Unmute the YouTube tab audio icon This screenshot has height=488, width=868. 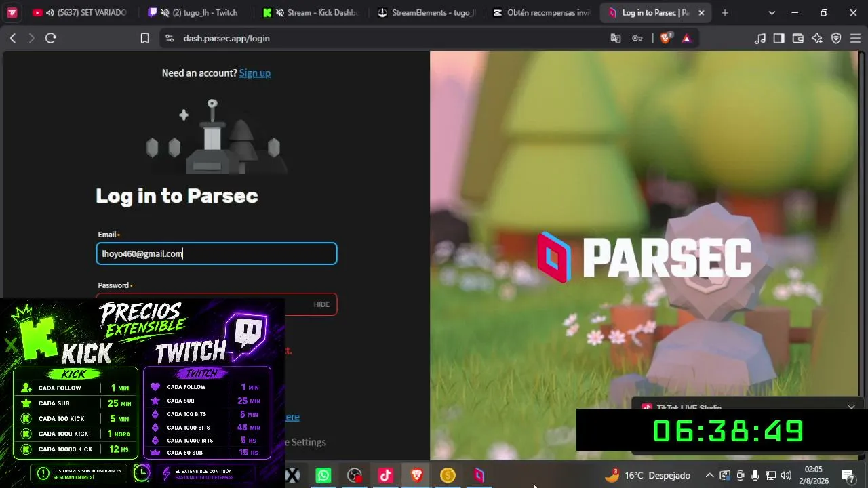click(x=50, y=12)
